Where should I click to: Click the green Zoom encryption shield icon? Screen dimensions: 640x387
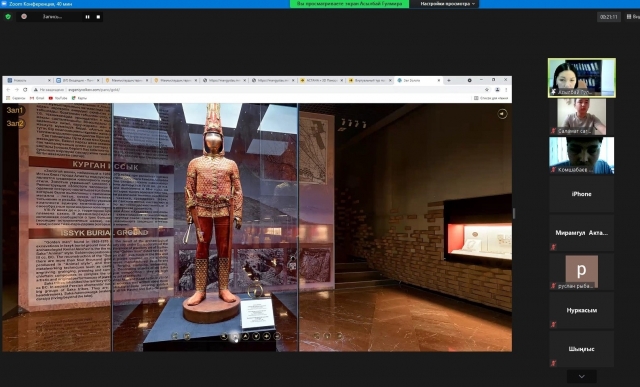tap(8, 17)
